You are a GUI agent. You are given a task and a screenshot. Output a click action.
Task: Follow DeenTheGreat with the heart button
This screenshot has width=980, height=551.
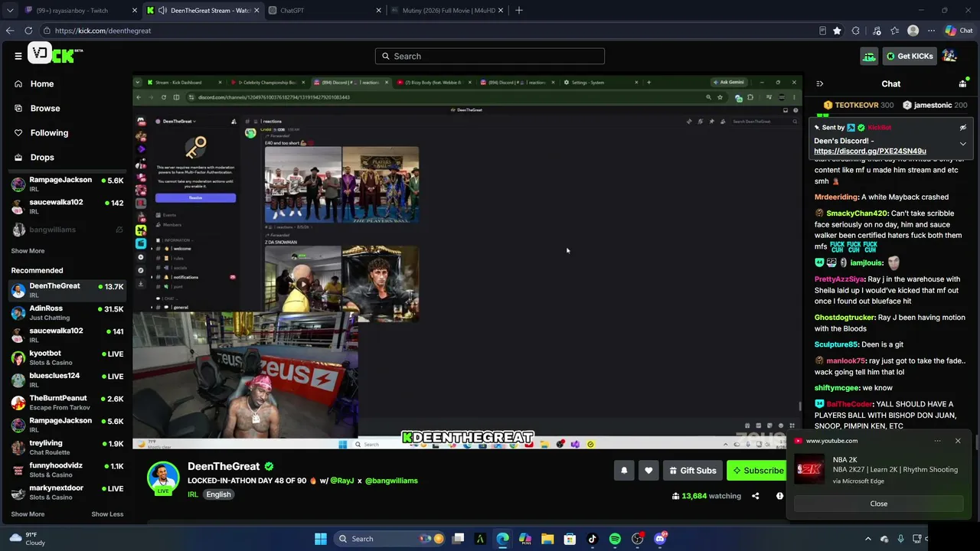pos(648,471)
